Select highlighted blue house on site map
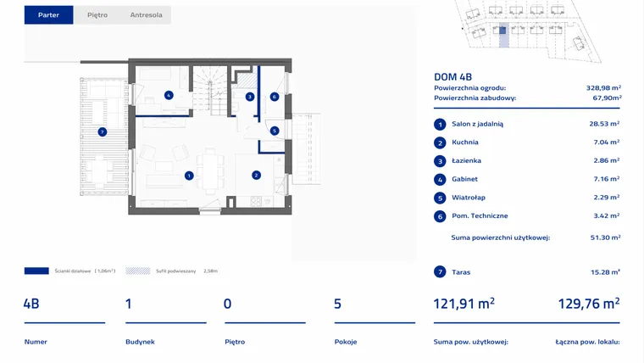 pyautogui.click(x=502, y=31)
